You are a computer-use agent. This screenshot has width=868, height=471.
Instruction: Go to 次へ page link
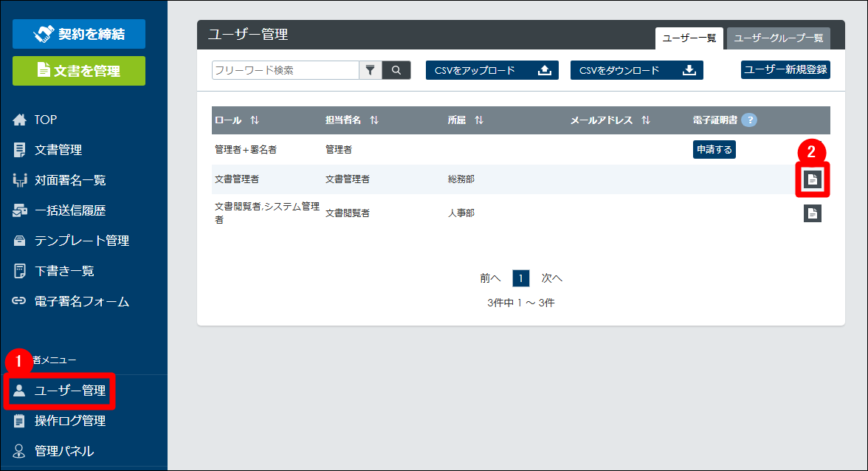click(552, 278)
